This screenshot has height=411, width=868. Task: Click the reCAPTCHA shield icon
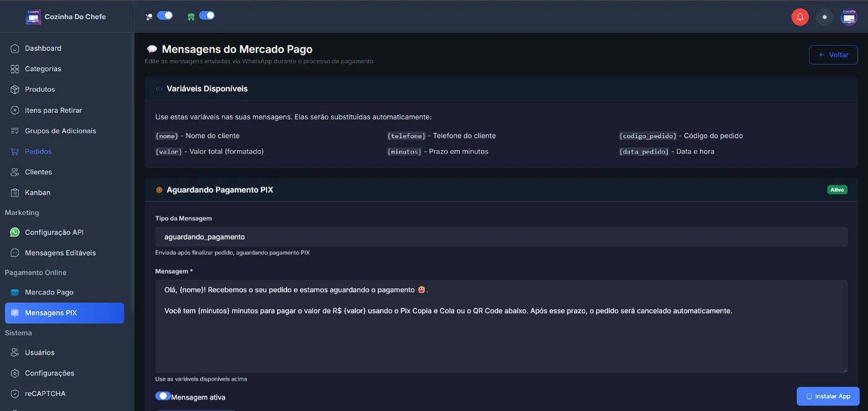(x=15, y=394)
